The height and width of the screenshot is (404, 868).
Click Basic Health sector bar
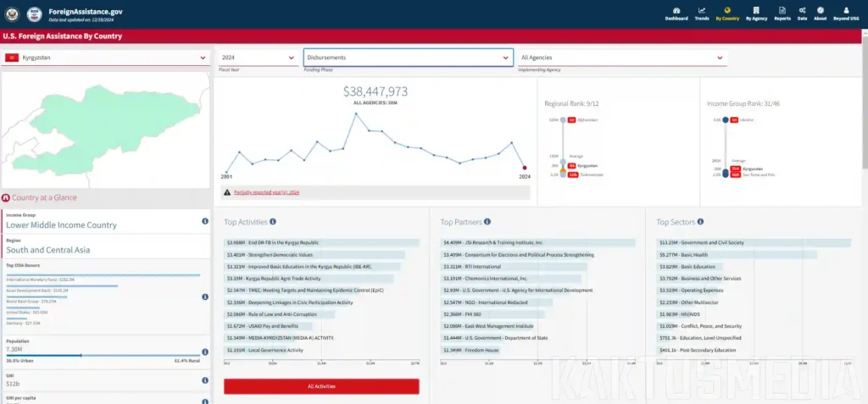[x=737, y=255]
